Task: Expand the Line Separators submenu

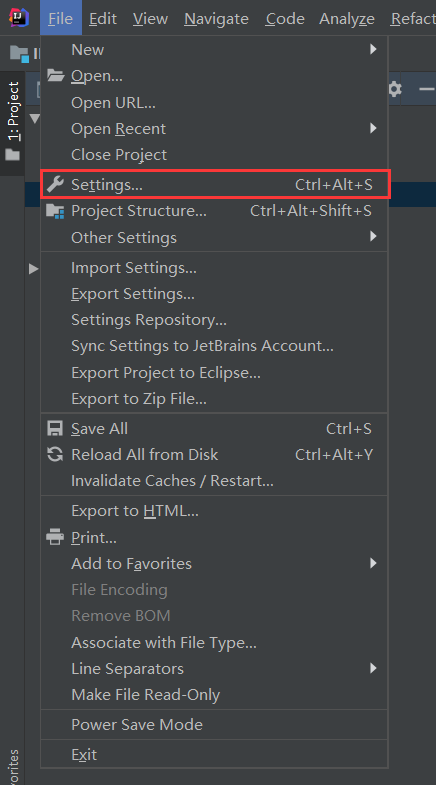Action: (214, 668)
